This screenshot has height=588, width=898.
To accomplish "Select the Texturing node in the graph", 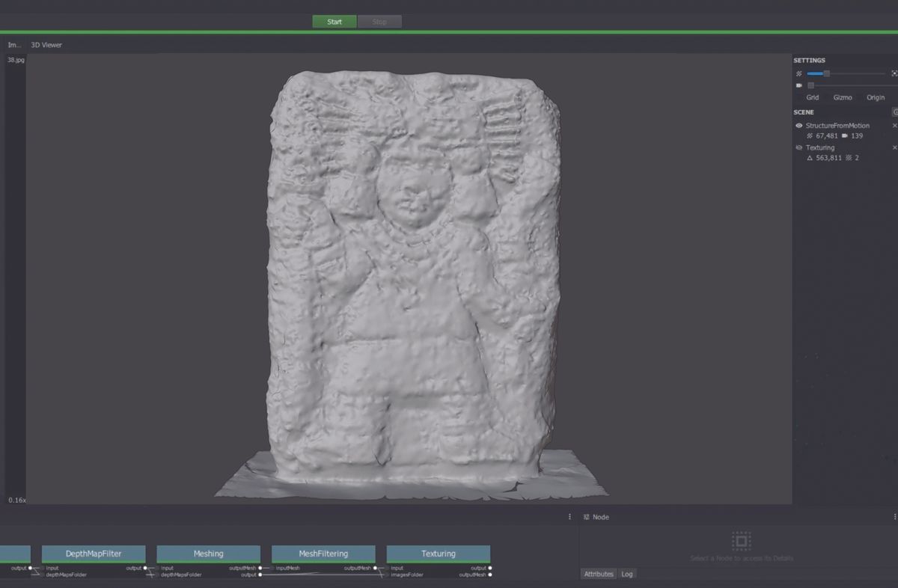I will (x=438, y=554).
